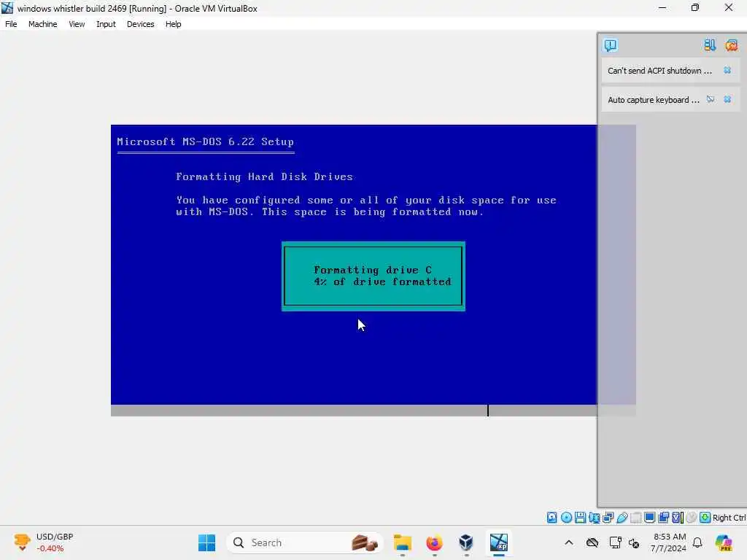
Task: Click the display monitor status icon
Action: (649, 518)
